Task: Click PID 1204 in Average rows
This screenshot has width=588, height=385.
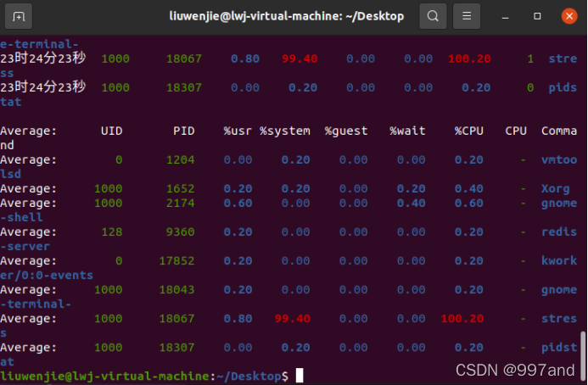Action: pyautogui.click(x=181, y=159)
